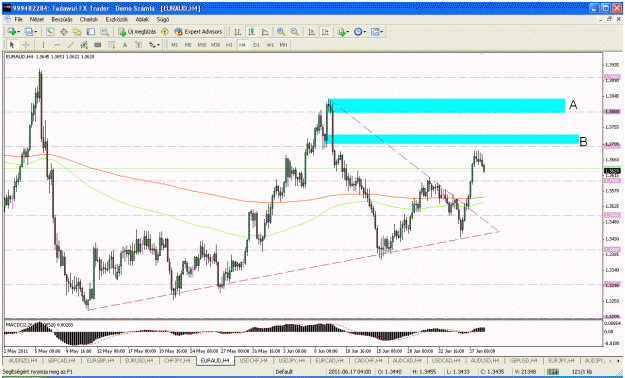Screen dimensions: 625x378
Task: Click the Új megbízás (new order) button
Action: coord(137,32)
